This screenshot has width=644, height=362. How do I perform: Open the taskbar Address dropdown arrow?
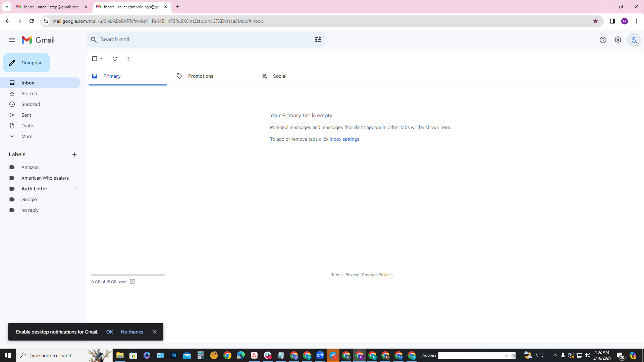[x=507, y=356]
